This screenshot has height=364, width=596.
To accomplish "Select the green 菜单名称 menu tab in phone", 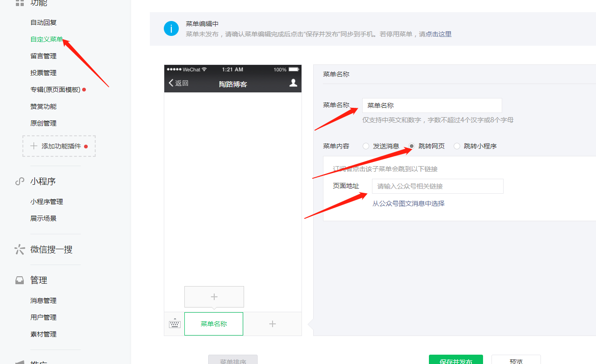I will point(214,324).
